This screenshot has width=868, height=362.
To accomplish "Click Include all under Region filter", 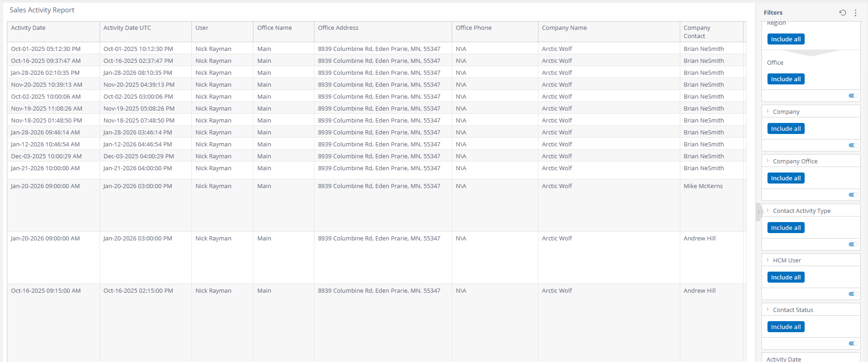I will click(786, 39).
